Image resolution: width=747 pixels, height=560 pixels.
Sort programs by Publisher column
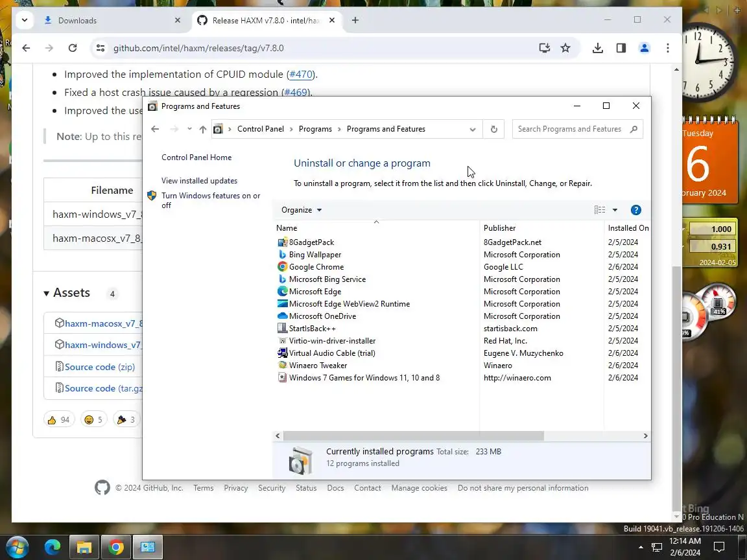pos(541,228)
